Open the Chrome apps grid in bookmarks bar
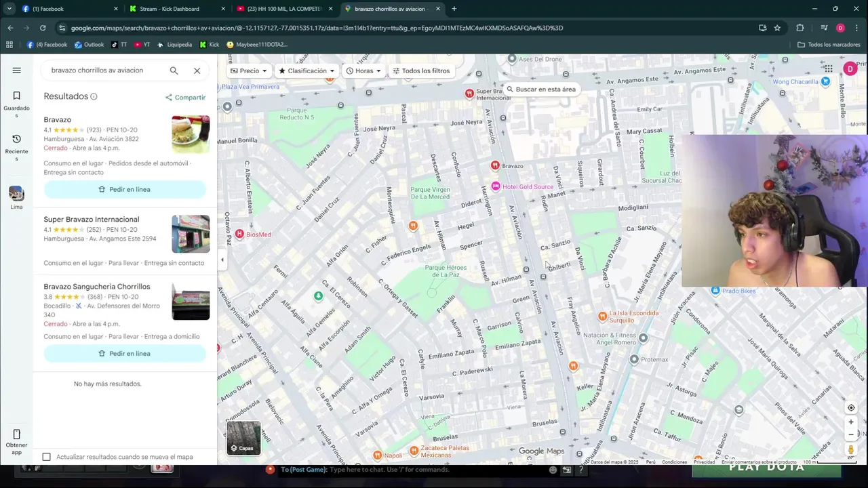 (9, 45)
